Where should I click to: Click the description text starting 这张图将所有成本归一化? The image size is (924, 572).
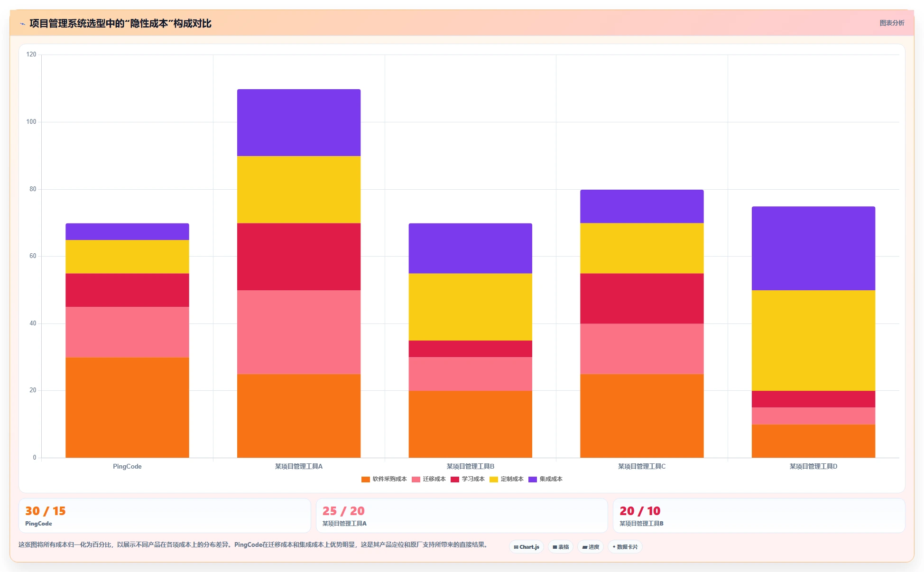(254, 545)
